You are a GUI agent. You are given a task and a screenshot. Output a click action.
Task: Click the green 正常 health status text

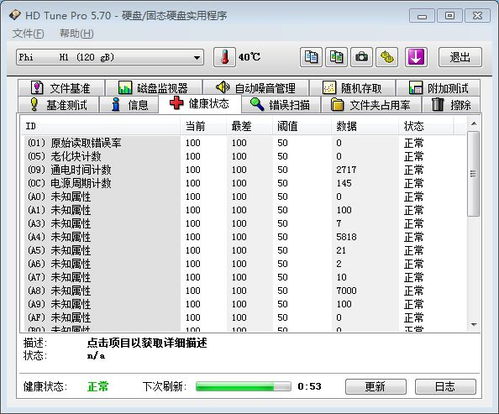pos(98,387)
